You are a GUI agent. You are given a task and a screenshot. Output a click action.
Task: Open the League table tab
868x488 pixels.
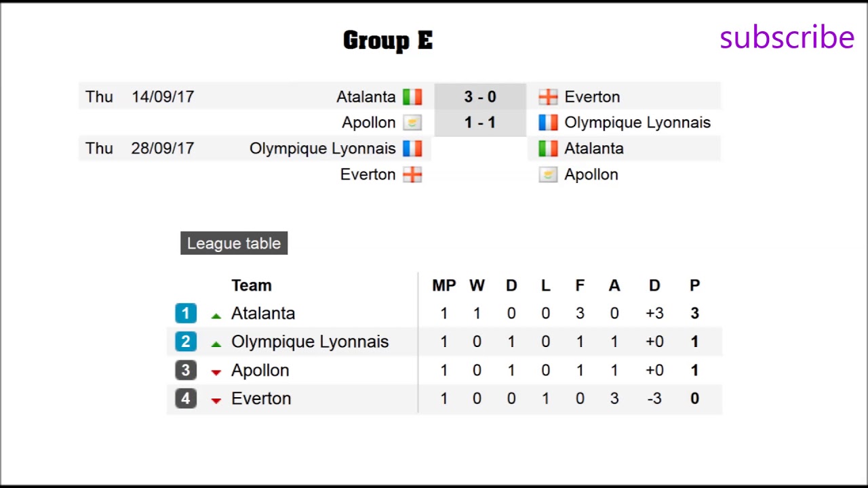[x=234, y=243]
